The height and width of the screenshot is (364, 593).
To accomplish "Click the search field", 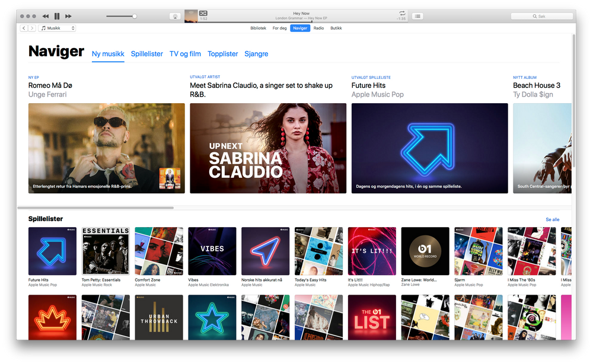I will (541, 16).
